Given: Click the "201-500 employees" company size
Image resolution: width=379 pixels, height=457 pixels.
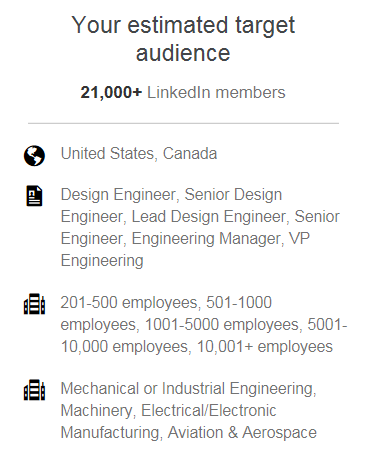Looking at the screenshot, I should click(129, 303).
